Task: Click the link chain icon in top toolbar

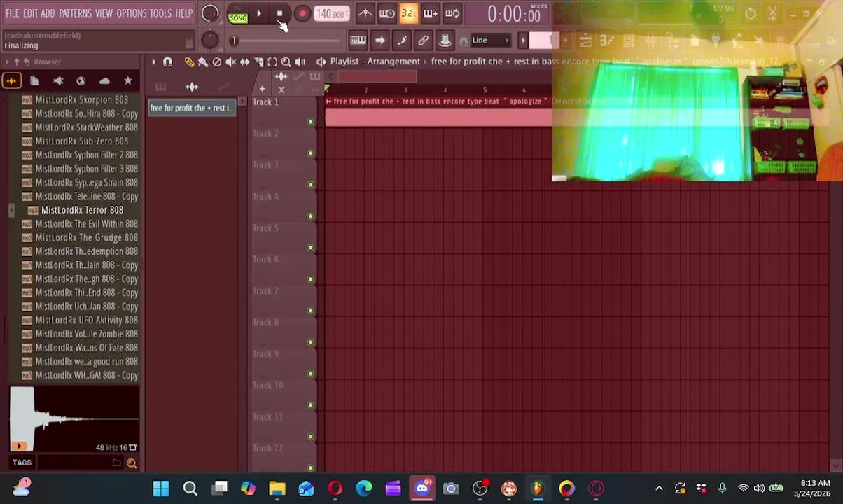Action: tap(423, 41)
